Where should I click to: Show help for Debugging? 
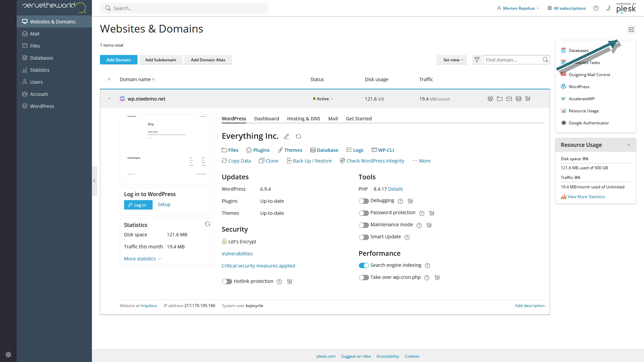pyautogui.click(x=400, y=201)
